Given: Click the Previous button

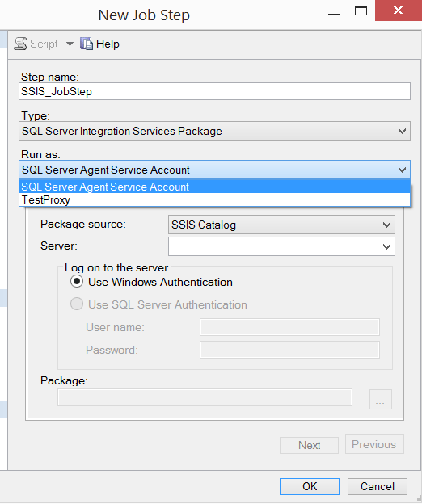Looking at the screenshot, I should [374, 444].
